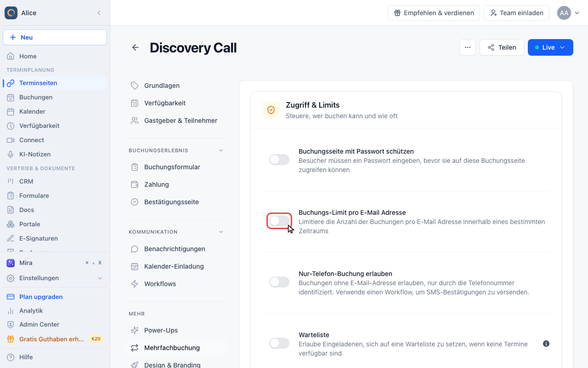The image size is (588, 368).
Task: Enable Buchungsseite mit Passwort schützen toggle
Action: (279, 160)
